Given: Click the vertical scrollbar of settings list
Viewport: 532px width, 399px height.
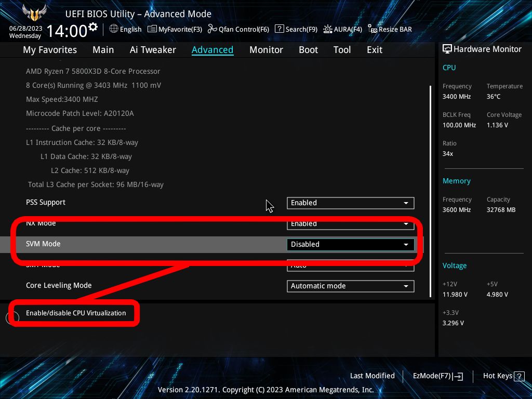Looking at the screenshot, I should (x=431, y=191).
